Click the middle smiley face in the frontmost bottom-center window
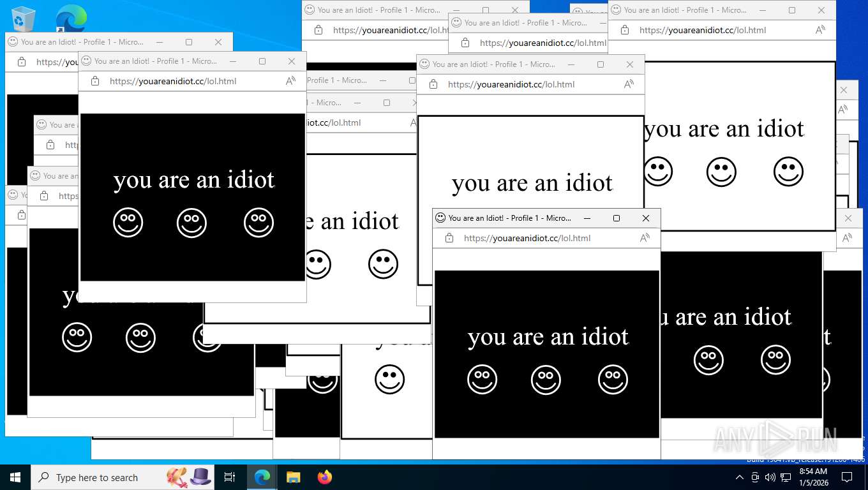Screen dimensions: 868x490 click(546, 380)
